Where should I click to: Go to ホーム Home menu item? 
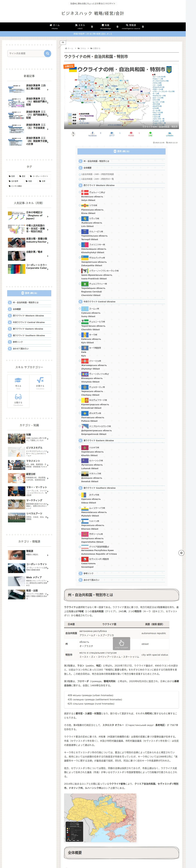point(55,27)
